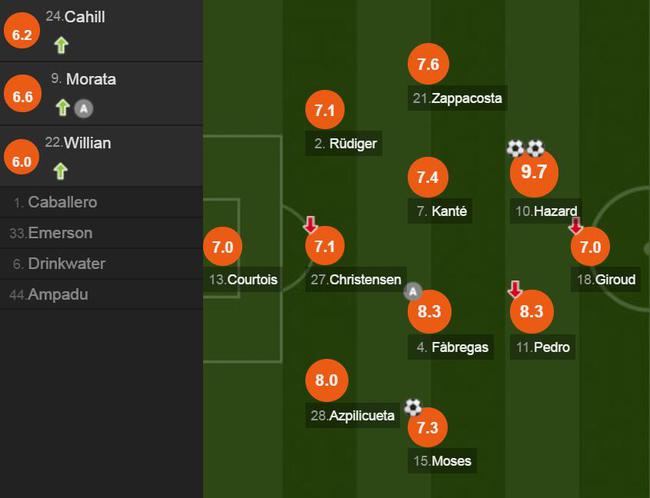Click Courtois's 7.0 rating circle

coord(223,247)
